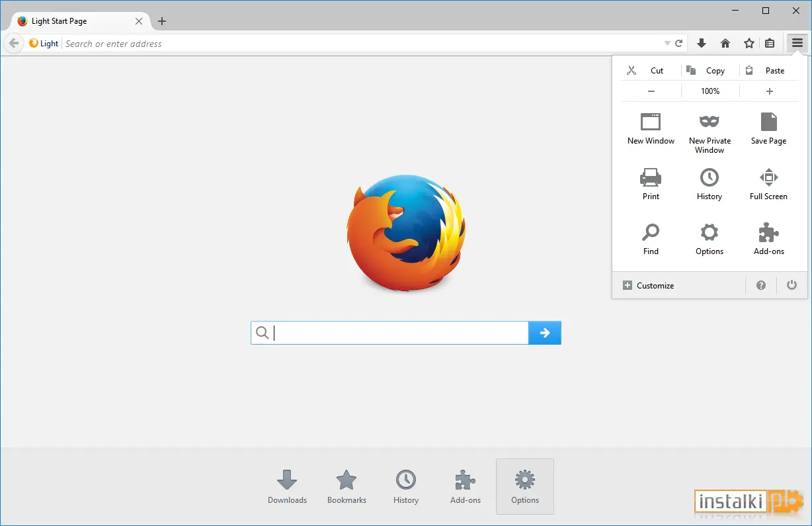Focus the start page search field
The width and height of the screenshot is (812, 526).
(x=389, y=333)
